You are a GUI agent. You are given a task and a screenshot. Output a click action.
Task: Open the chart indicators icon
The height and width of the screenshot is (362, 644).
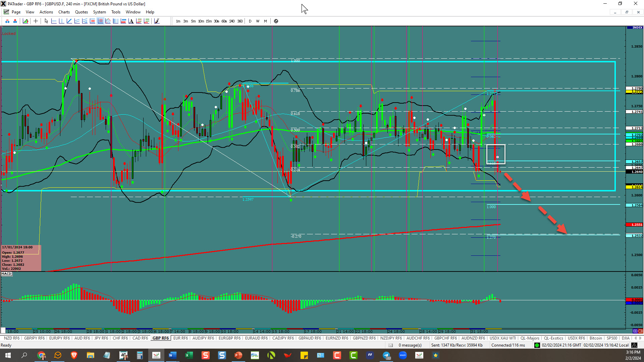coord(25,21)
